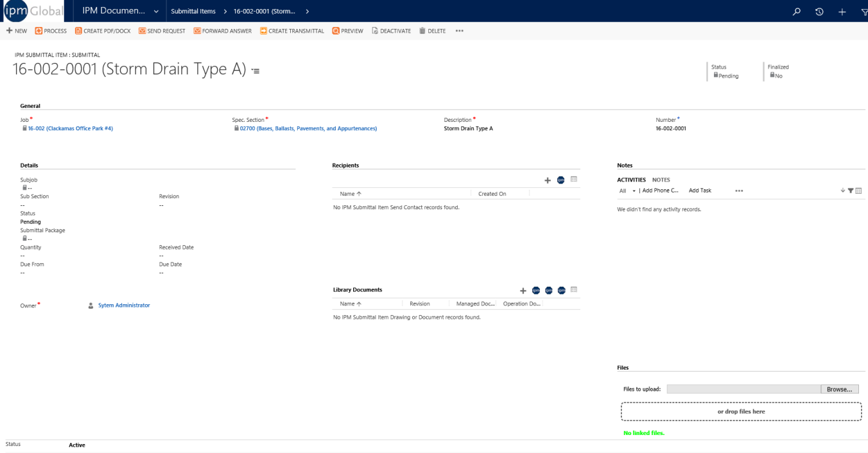The image size is (868, 453).
Task: Open the All activities filter dropdown
Action: (x=627, y=191)
